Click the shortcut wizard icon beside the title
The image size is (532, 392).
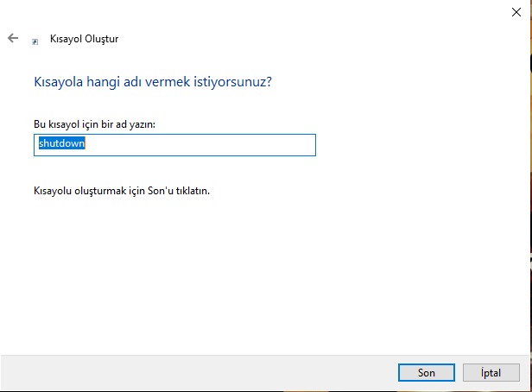coord(35,41)
